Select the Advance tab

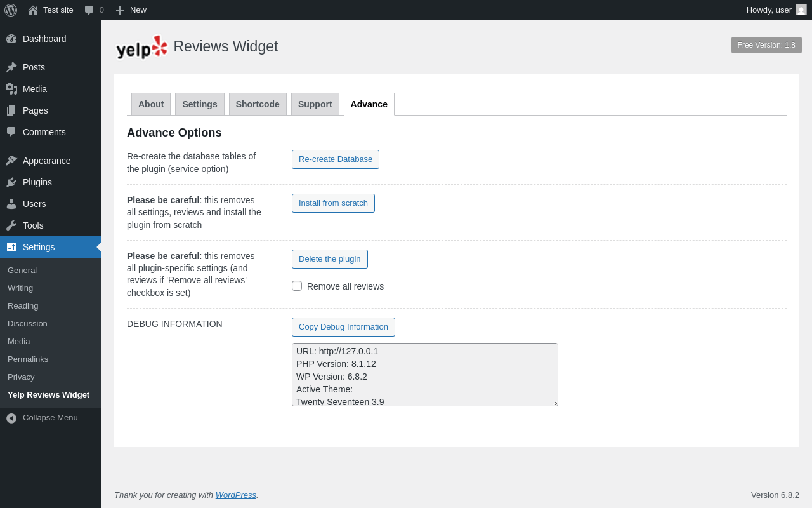pos(369,104)
